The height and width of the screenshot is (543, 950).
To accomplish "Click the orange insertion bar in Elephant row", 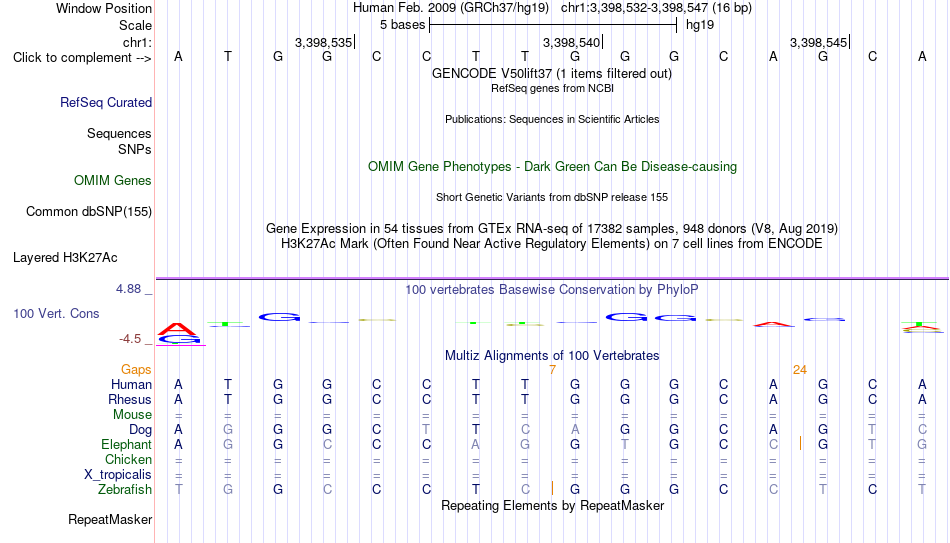I will click(800, 444).
